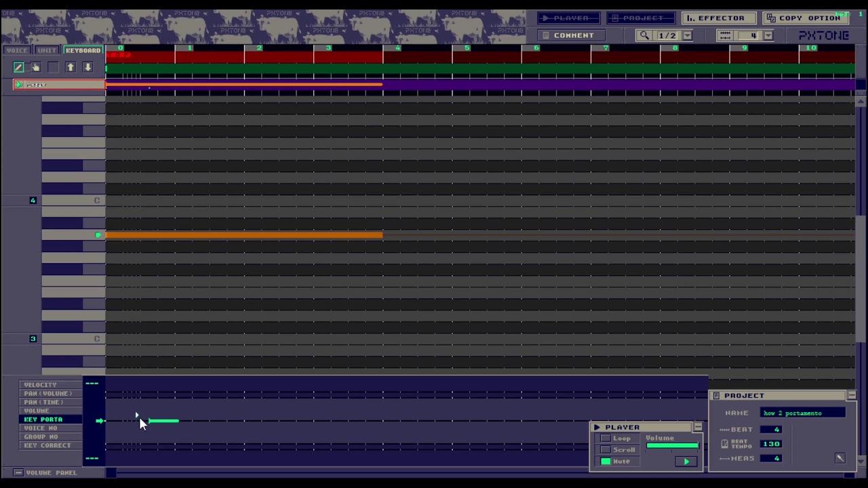Toggle the Volume Panel at bottom
The height and width of the screenshot is (488, 868).
[45, 472]
